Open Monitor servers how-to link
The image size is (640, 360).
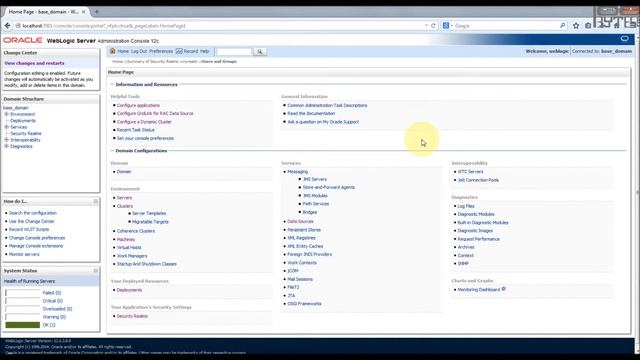click(24, 254)
